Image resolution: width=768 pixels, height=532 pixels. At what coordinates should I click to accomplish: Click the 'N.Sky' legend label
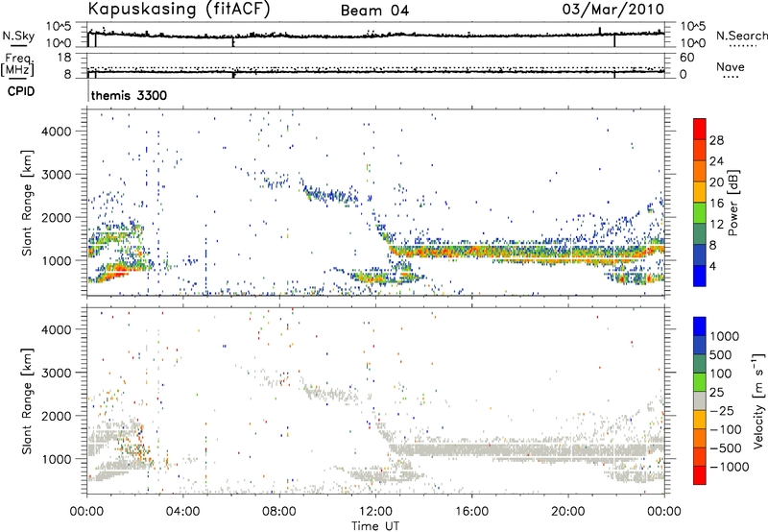click(18, 36)
